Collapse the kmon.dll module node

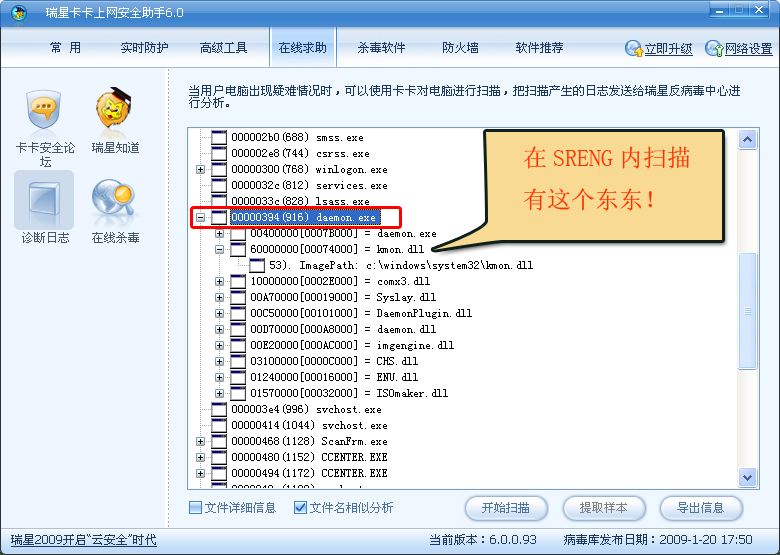(x=219, y=249)
